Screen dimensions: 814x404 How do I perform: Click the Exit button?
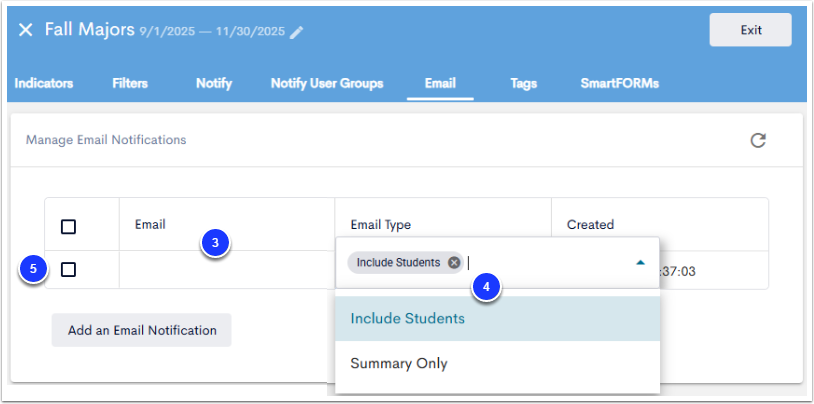click(751, 30)
